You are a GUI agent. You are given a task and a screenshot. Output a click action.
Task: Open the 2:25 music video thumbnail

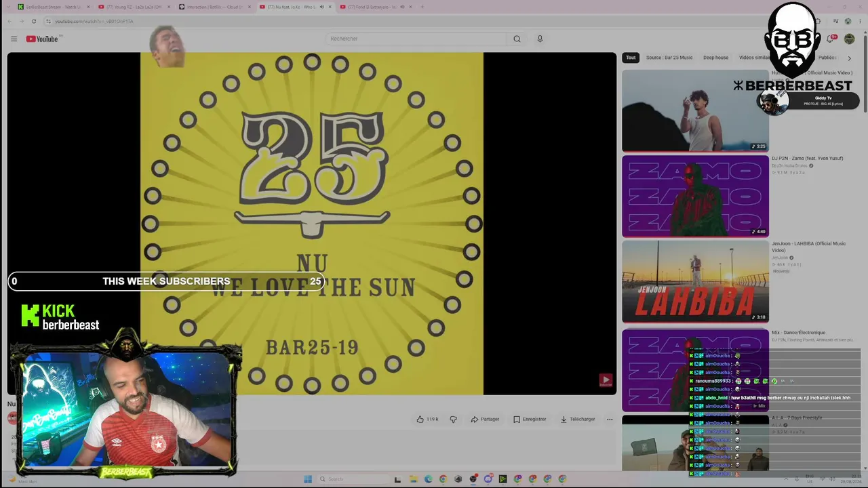(x=695, y=110)
